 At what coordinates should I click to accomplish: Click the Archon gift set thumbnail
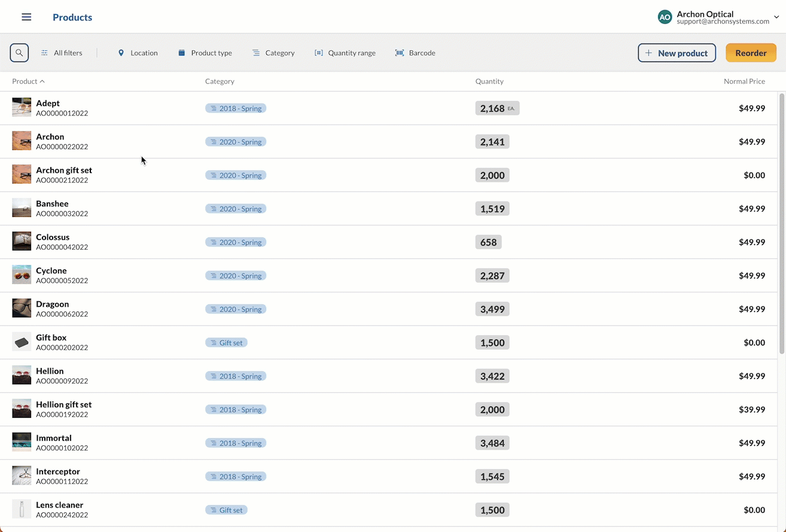[x=22, y=175]
